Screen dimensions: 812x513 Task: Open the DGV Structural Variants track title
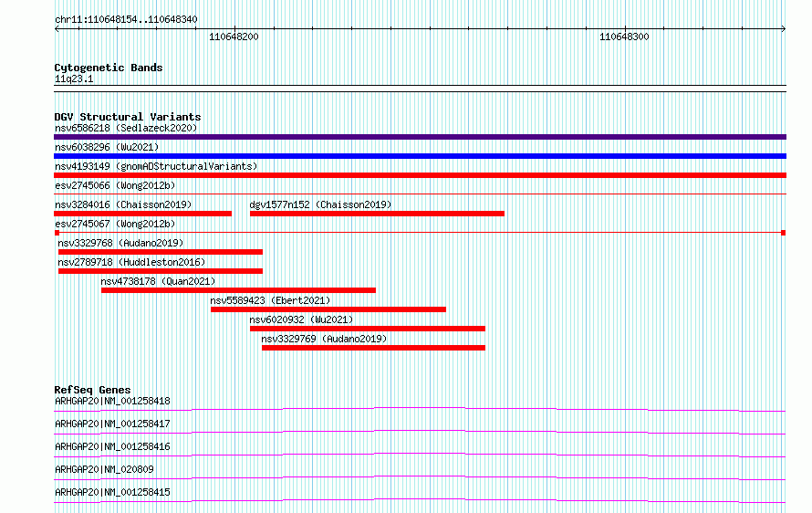(128, 117)
